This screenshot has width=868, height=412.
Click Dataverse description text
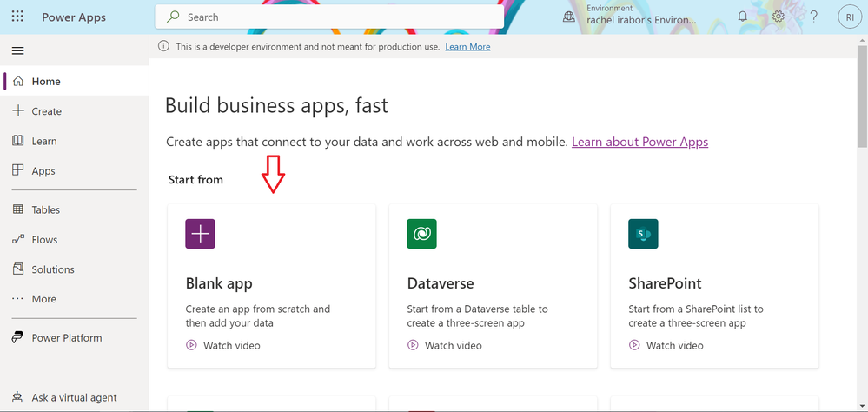[478, 316]
